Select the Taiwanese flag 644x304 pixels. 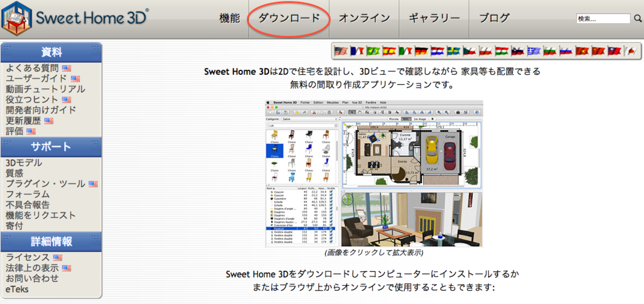(x=613, y=52)
